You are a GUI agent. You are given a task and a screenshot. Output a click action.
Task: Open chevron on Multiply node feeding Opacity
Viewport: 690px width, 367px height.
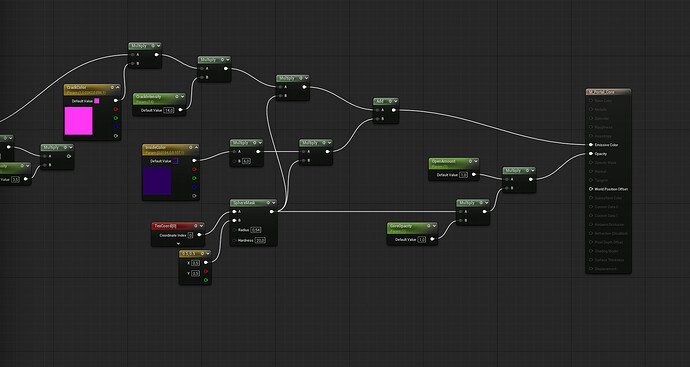(x=532, y=170)
